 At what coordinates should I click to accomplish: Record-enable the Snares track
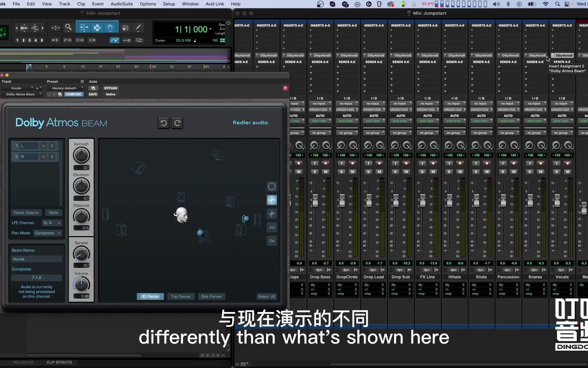541,163
